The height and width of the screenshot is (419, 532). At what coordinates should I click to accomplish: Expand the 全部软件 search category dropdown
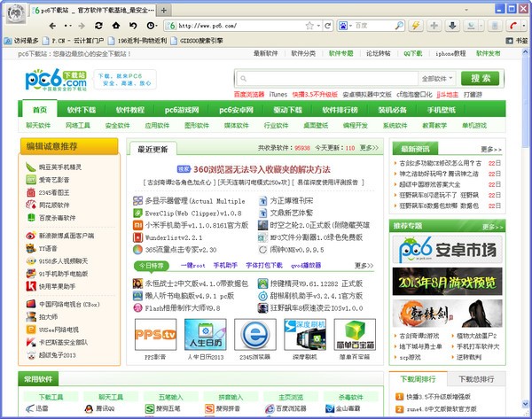pos(437,79)
